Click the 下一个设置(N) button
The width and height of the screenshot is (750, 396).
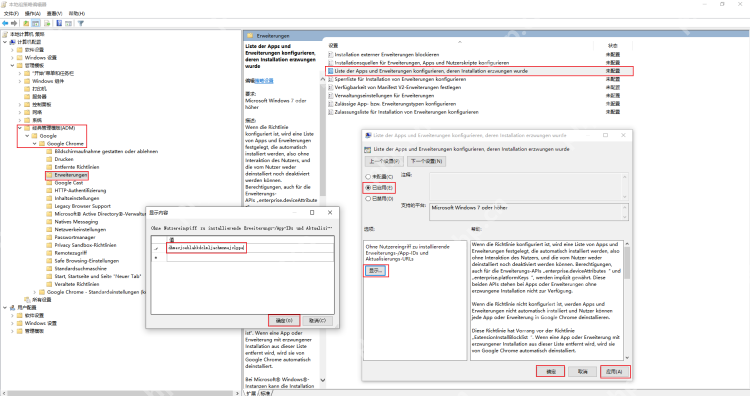(427, 161)
